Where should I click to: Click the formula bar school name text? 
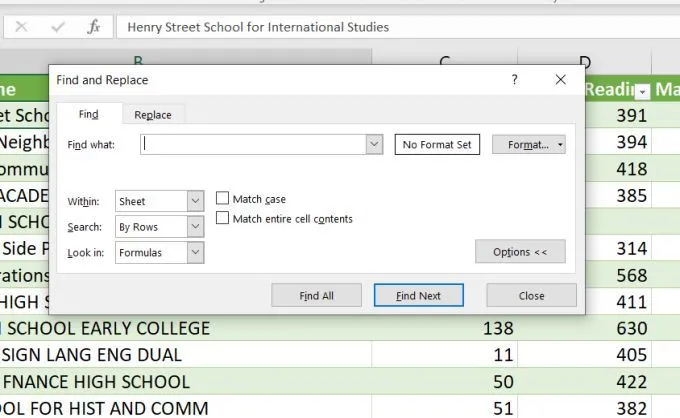point(258,27)
